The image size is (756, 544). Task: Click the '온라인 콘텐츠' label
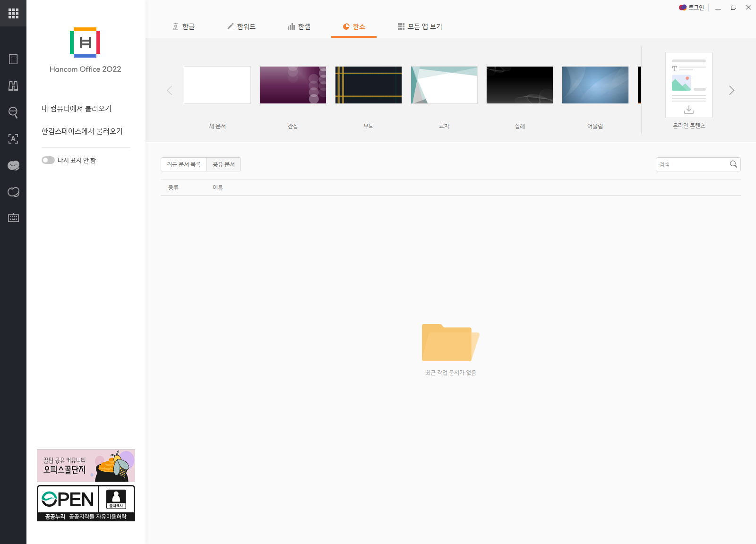(x=689, y=126)
